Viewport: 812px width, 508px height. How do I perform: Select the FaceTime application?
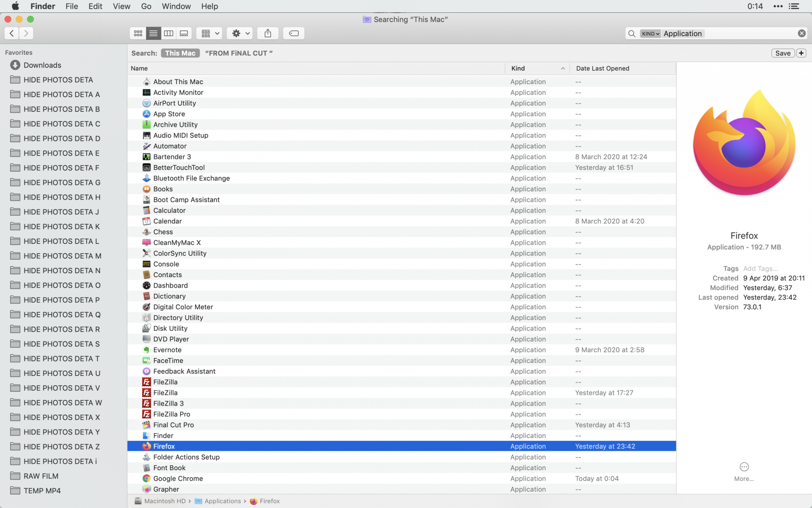tap(402, 360)
